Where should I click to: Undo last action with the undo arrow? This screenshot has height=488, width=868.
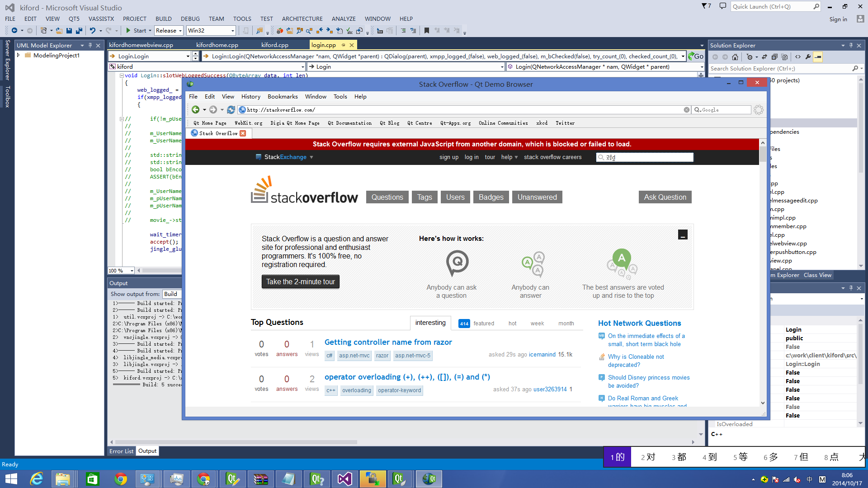point(93,31)
